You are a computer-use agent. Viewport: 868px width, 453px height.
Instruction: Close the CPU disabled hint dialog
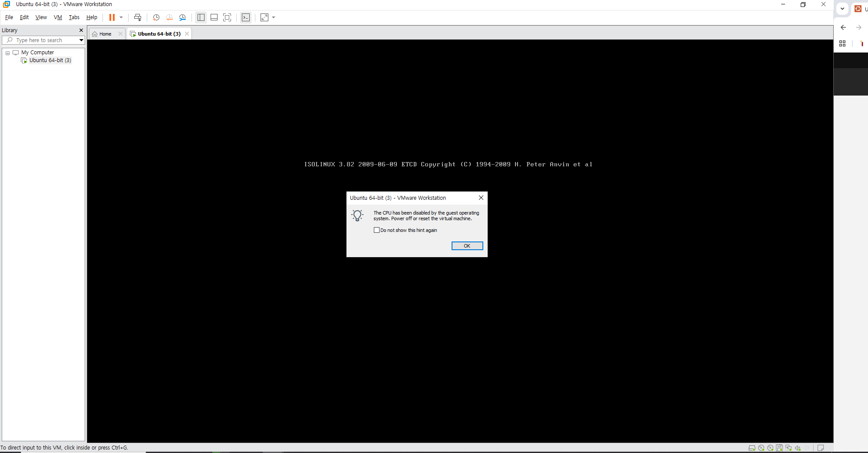tap(481, 198)
